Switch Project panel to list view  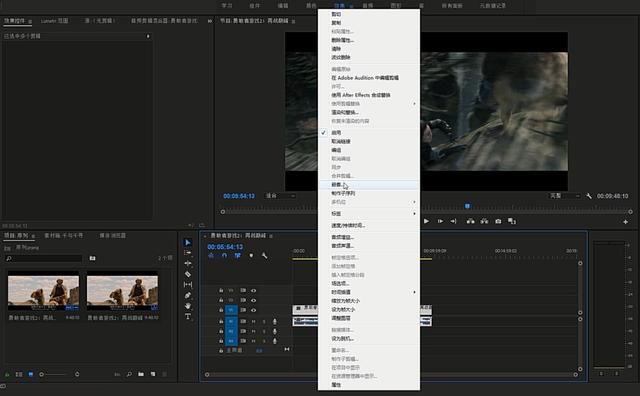[19, 374]
